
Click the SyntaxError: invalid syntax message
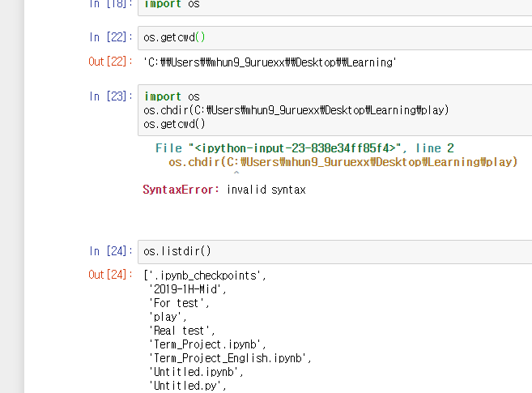[x=224, y=190]
